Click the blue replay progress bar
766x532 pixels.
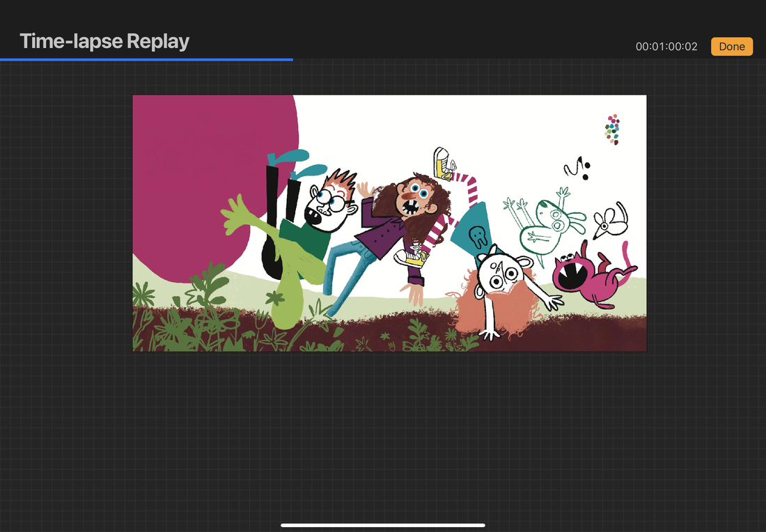pyautogui.click(x=146, y=60)
